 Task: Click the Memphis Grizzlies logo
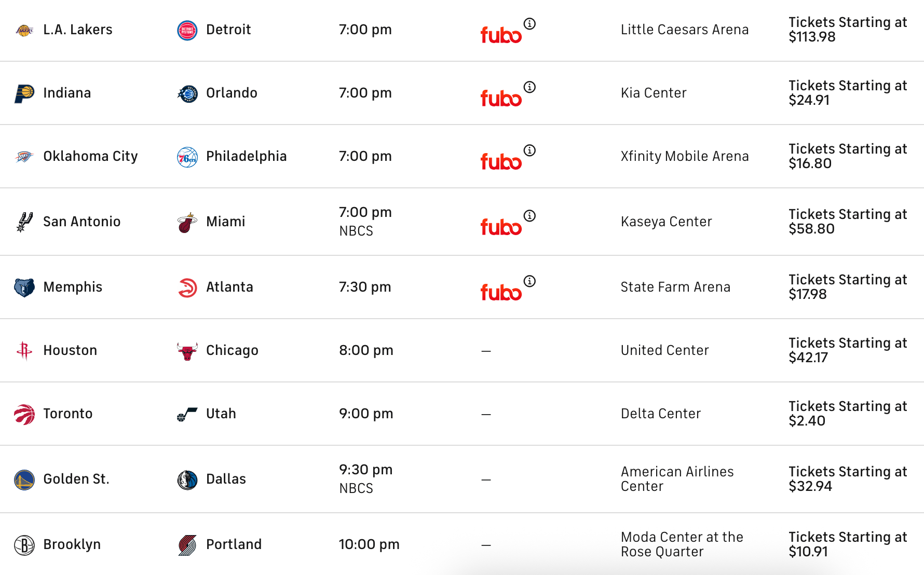(24, 287)
